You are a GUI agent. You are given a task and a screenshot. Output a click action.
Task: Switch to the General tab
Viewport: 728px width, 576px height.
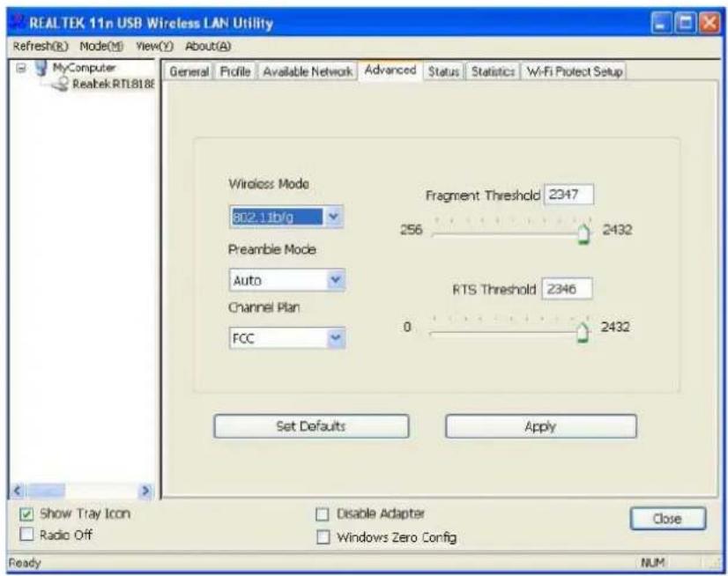(x=189, y=71)
